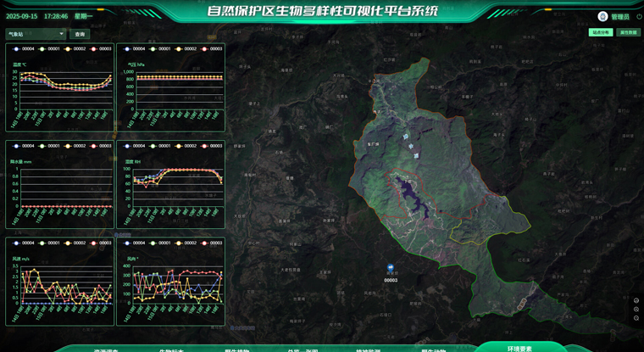644x352 pixels.
Task: Click the 属性数据 button
Action: point(629,32)
